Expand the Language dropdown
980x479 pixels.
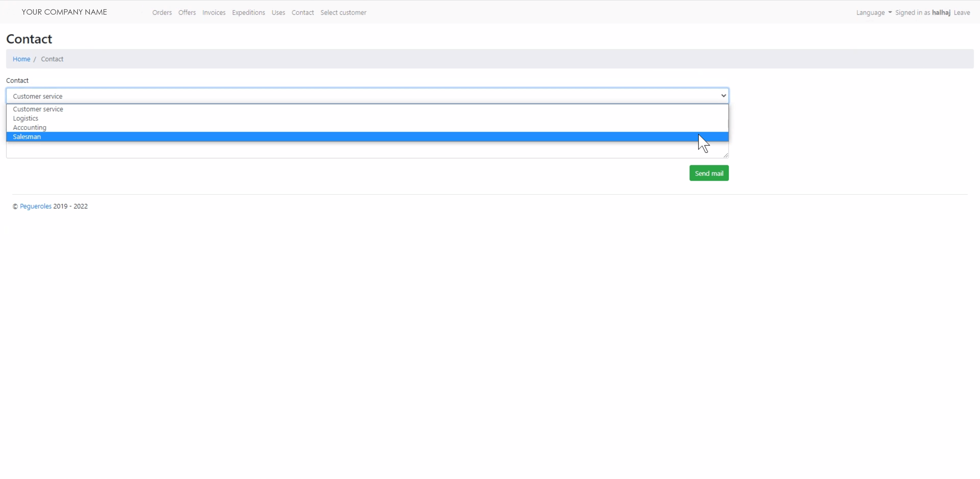873,13
